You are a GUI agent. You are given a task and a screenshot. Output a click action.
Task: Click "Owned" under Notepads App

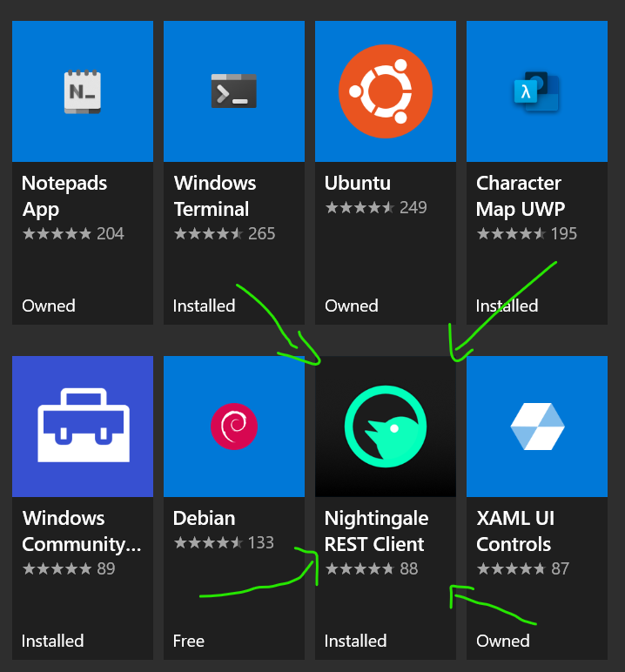(49, 306)
